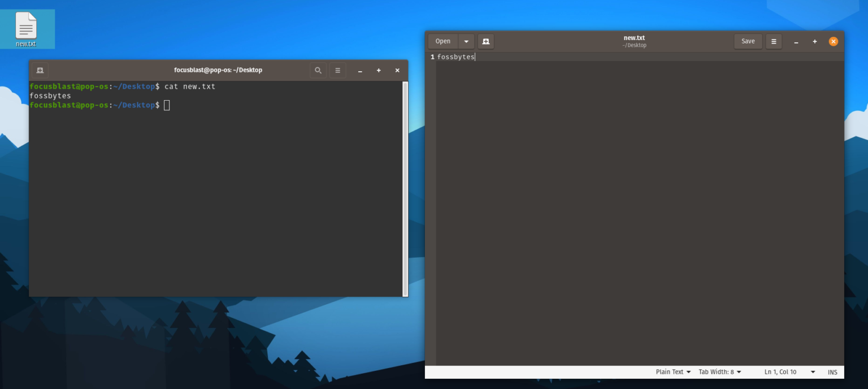Create a new document tab in gedit
Screen dimensions: 868x389
485,41
